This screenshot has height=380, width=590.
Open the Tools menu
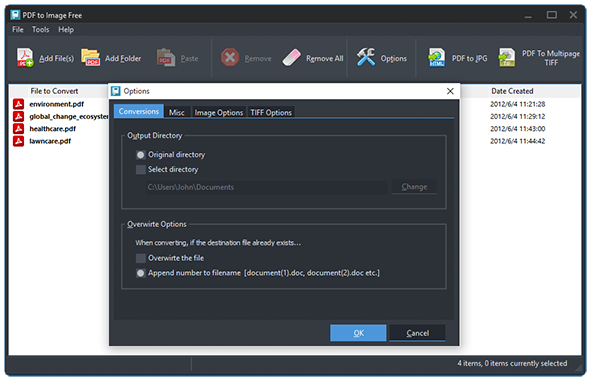pyautogui.click(x=41, y=29)
